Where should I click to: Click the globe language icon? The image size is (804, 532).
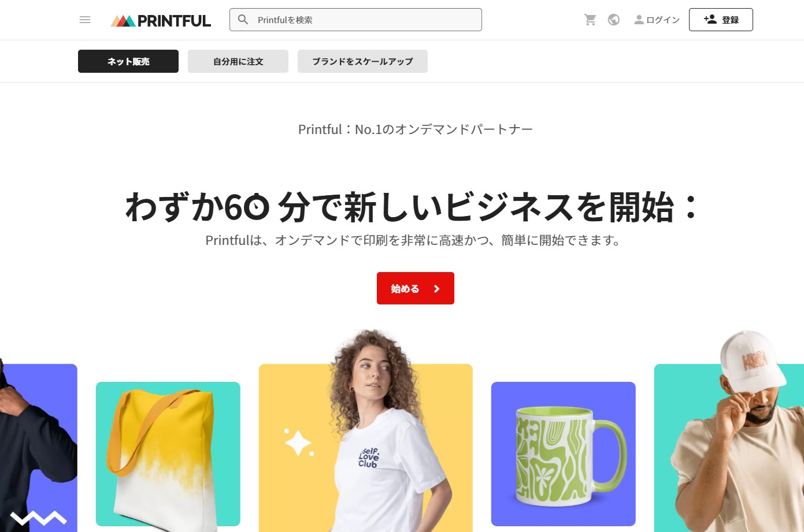tap(614, 20)
